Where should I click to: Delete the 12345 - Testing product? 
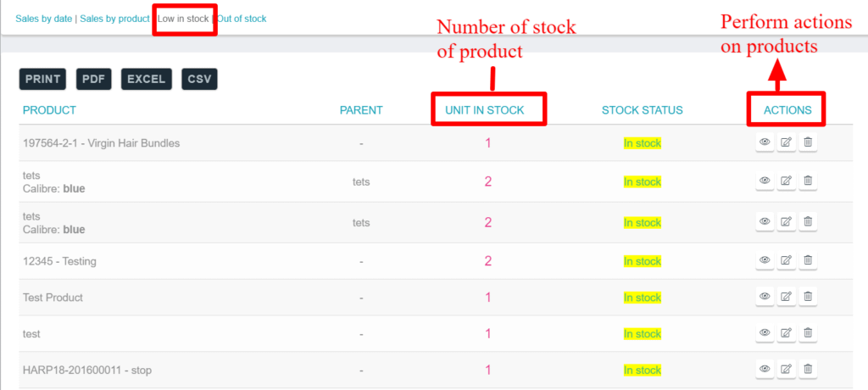point(808,260)
